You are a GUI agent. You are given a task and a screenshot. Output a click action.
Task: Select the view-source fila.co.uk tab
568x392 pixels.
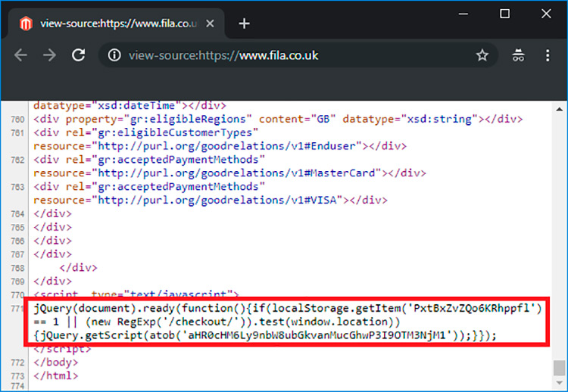[x=114, y=23]
